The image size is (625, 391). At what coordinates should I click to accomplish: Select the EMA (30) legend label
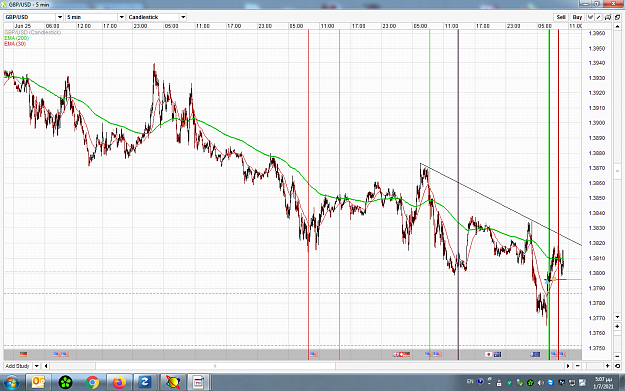click(x=15, y=44)
